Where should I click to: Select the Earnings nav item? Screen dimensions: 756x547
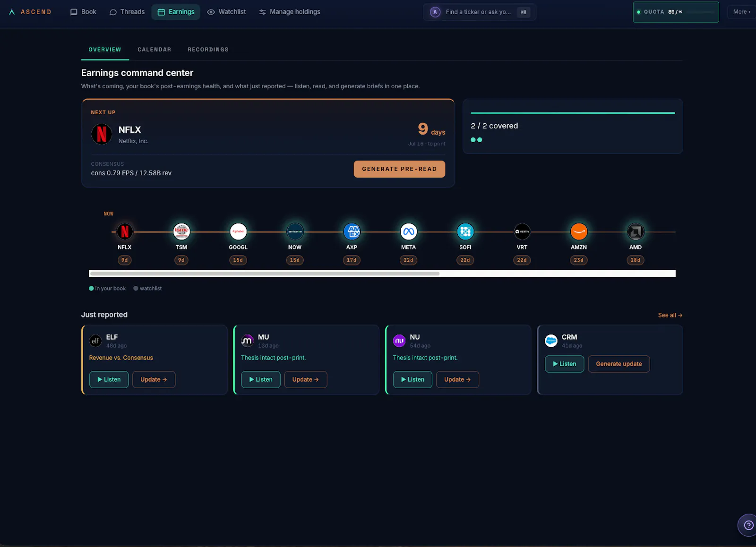(x=176, y=12)
